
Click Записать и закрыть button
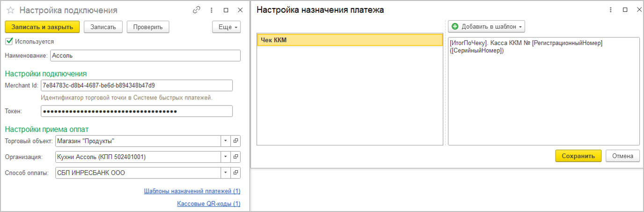[x=42, y=27]
